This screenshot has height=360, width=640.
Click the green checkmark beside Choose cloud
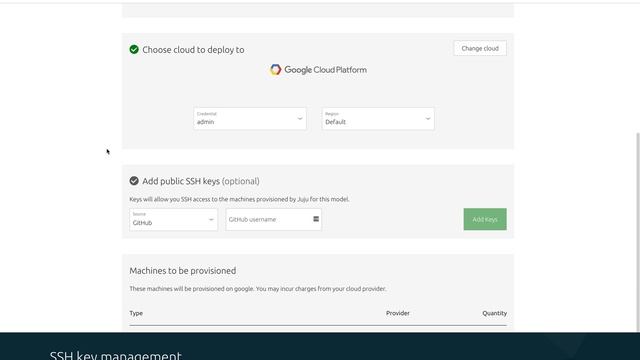click(134, 49)
